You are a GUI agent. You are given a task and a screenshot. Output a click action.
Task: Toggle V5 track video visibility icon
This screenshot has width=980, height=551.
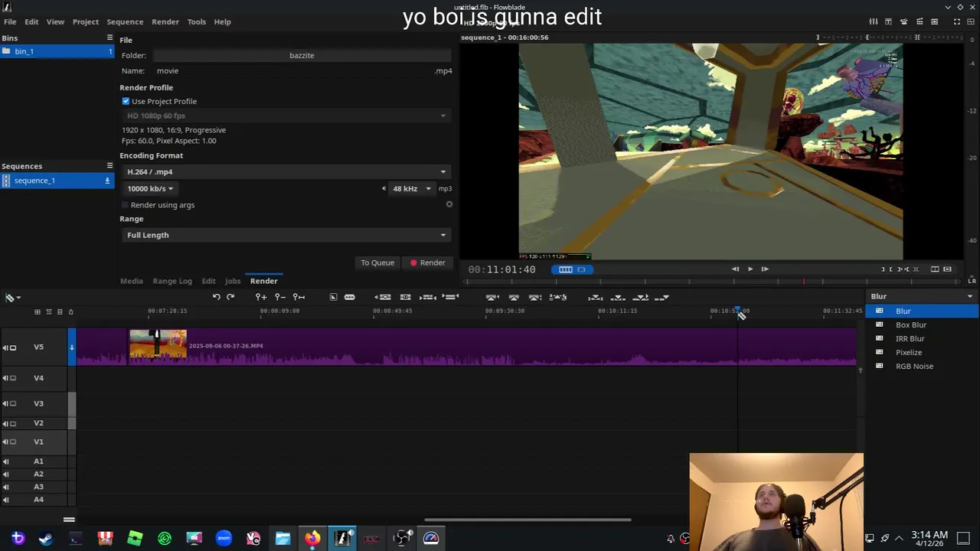coord(13,347)
